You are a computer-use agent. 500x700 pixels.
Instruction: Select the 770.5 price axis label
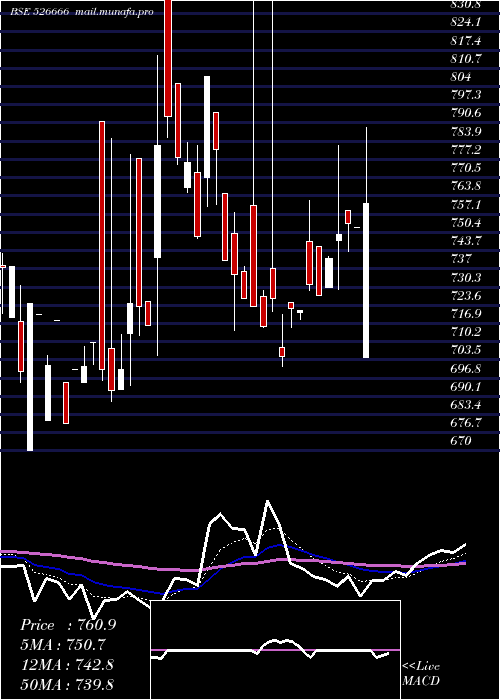[x=466, y=168]
